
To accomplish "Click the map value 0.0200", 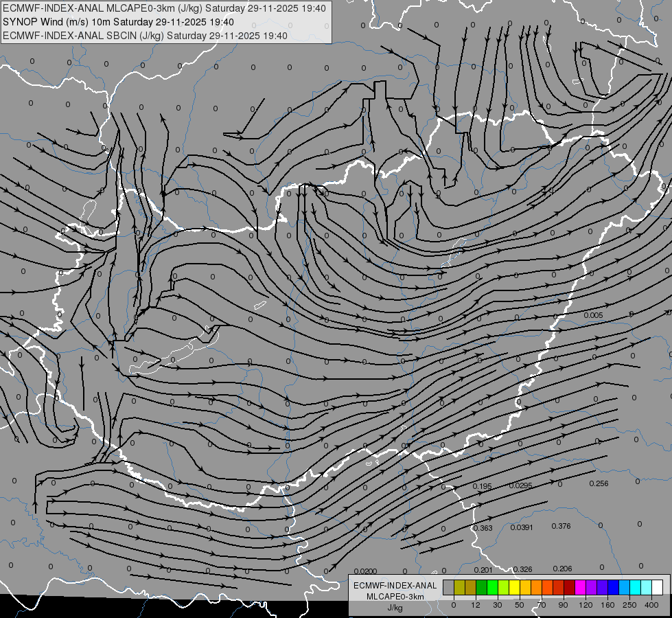I will 366,571.
